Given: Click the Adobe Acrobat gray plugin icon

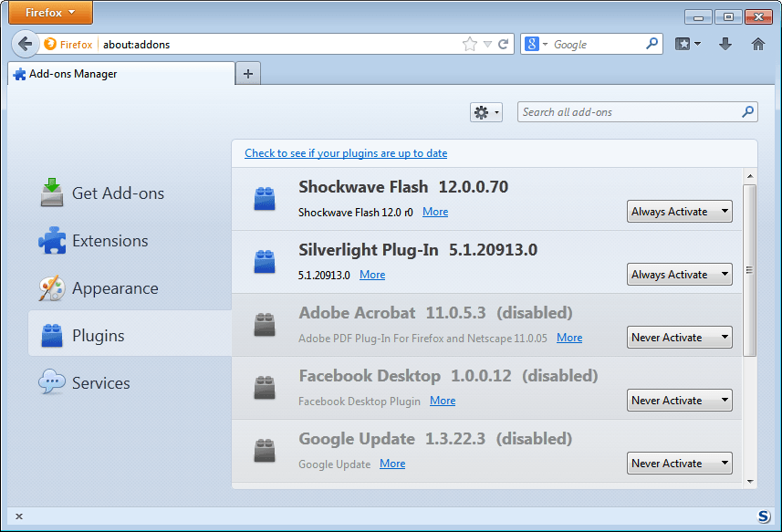Looking at the screenshot, I should 265,325.
